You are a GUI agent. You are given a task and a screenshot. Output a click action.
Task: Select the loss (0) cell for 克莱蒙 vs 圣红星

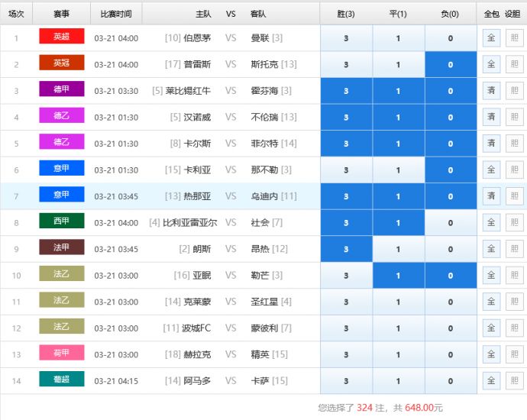coord(451,302)
